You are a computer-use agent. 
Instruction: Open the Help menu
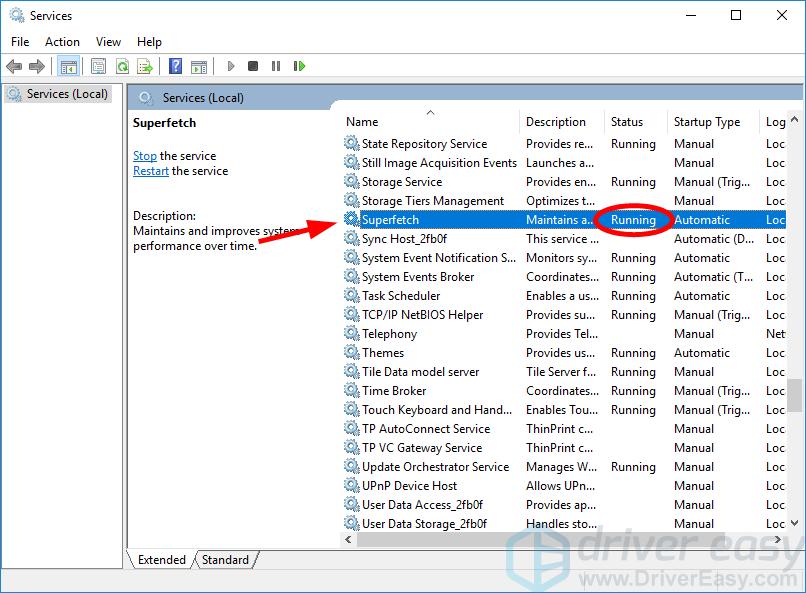coord(149,42)
